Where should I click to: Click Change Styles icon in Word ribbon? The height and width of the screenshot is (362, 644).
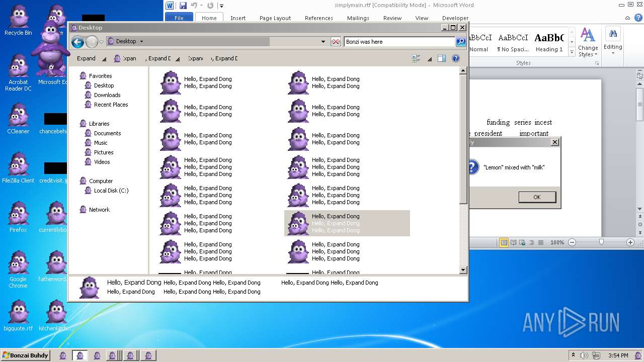click(x=588, y=42)
